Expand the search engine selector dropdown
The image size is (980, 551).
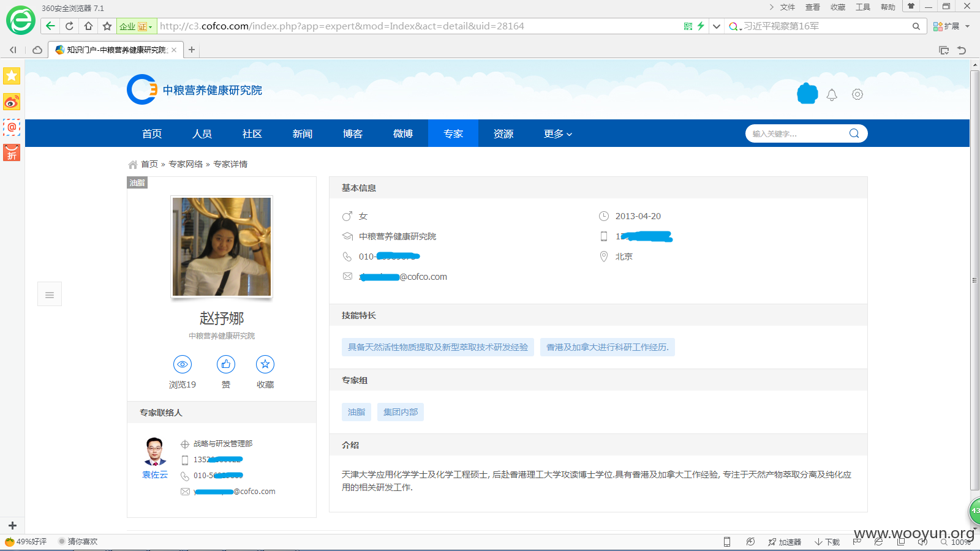coord(735,26)
